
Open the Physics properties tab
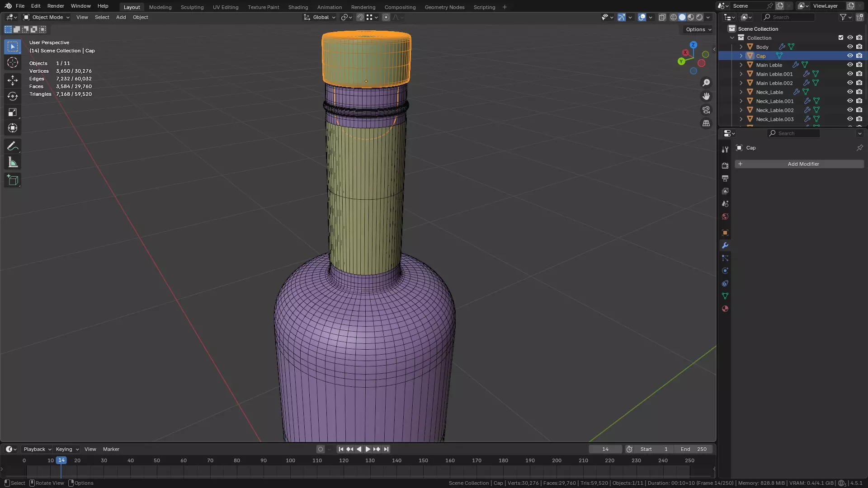pos(725,271)
